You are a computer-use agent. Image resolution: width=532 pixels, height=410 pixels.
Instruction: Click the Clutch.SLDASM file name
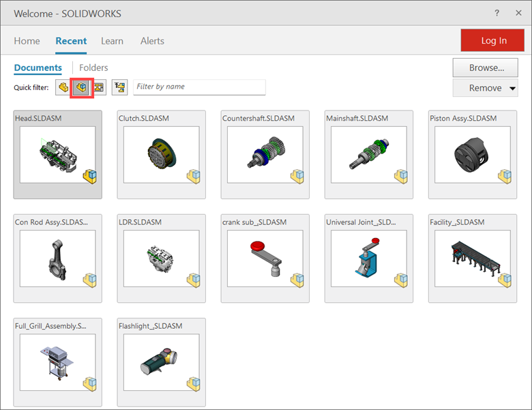click(144, 119)
